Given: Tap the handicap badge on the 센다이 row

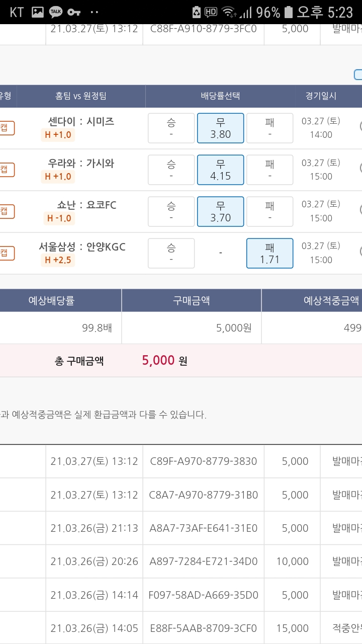Looking at the screenshot, I should click(x=7, y=128).
